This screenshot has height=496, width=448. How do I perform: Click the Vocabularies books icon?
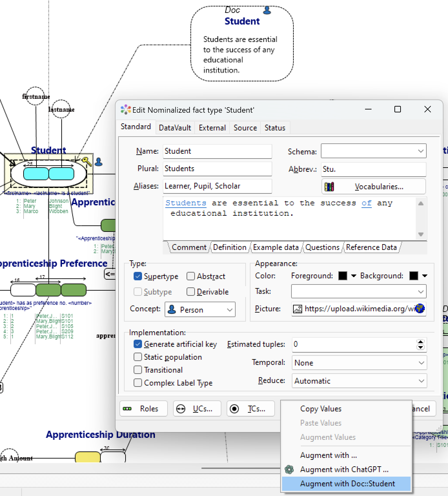[329, 187]
